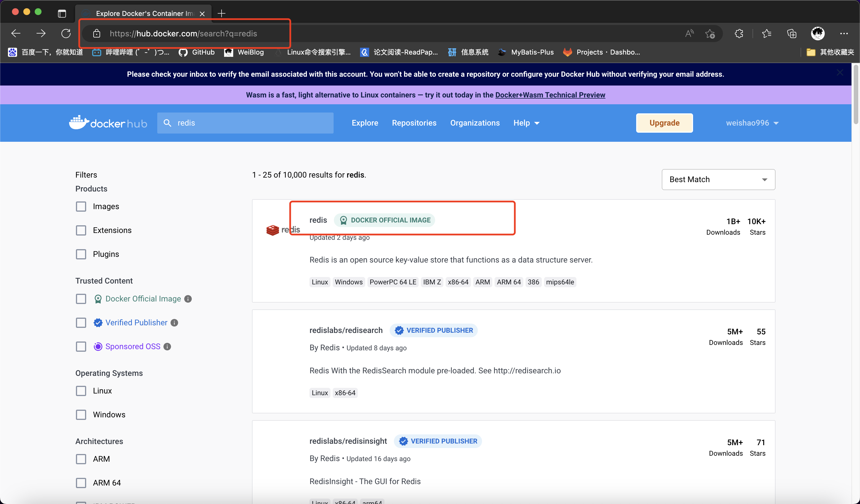The height and width of the screenshot is (504, 860).
Task: Click the redis search input field
Action: pyautogui.click(x=253, y=123)
